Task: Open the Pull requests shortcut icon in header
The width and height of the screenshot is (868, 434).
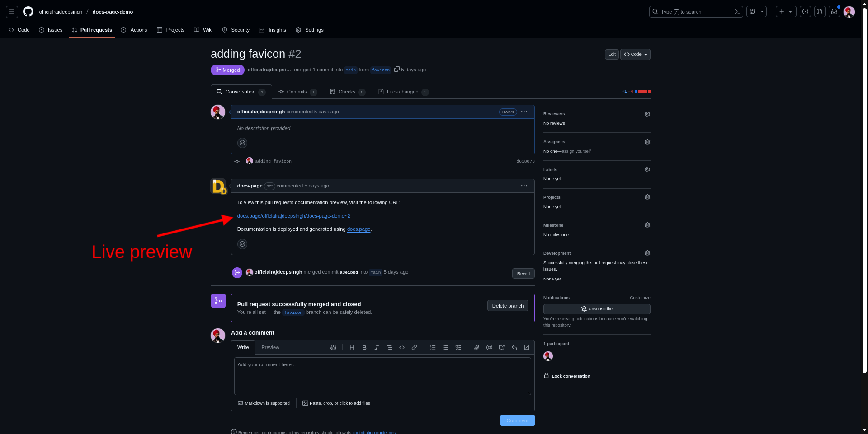Action: click(x=820, y=12)
